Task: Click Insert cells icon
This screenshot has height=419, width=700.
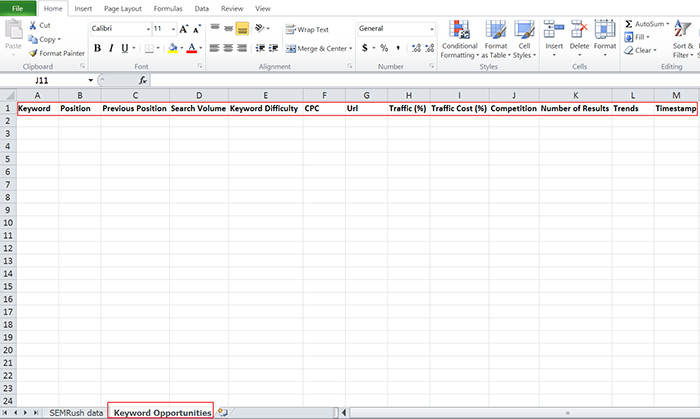Action: (554, 29)
